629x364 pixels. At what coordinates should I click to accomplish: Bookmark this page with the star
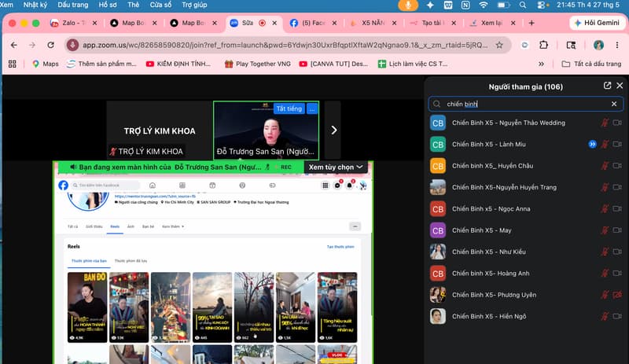coord(499,45)
